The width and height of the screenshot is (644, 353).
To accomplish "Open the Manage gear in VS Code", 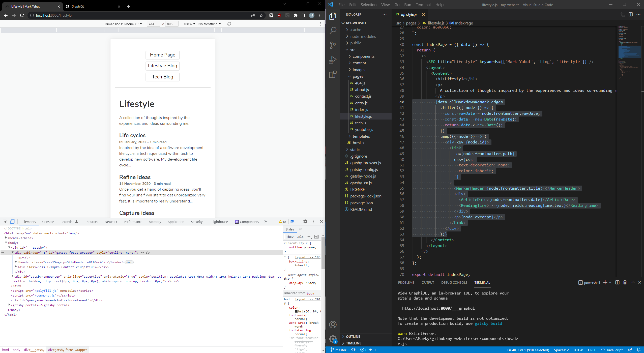I will (333, 339).
